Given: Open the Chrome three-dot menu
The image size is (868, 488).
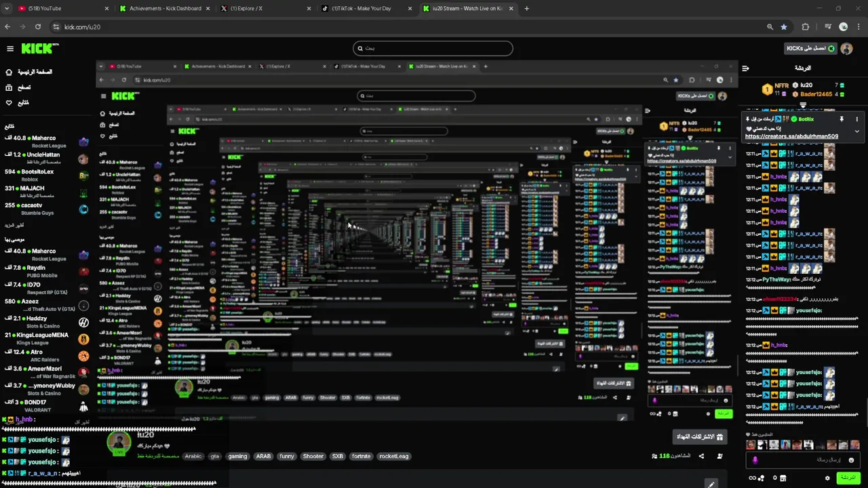Looking at the screenshot, I should [x=859, y=27].
